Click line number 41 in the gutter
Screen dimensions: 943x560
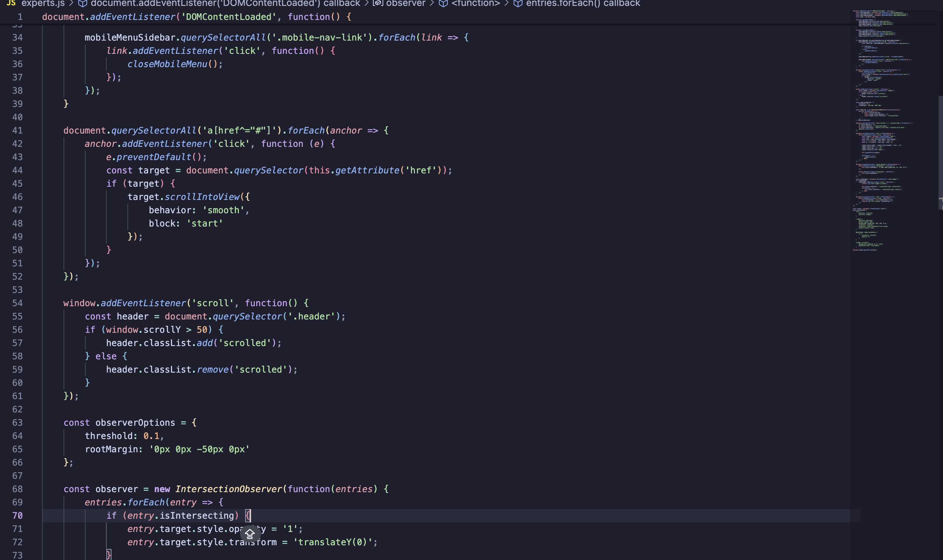click(x=17, y=131)
